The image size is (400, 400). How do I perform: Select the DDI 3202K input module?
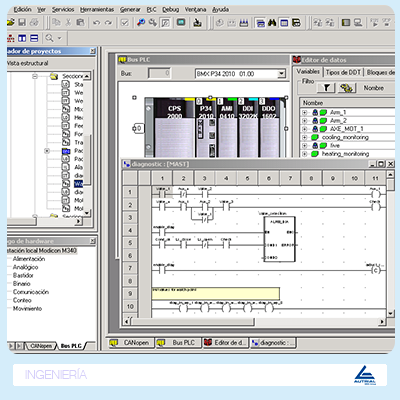[248, 127]
